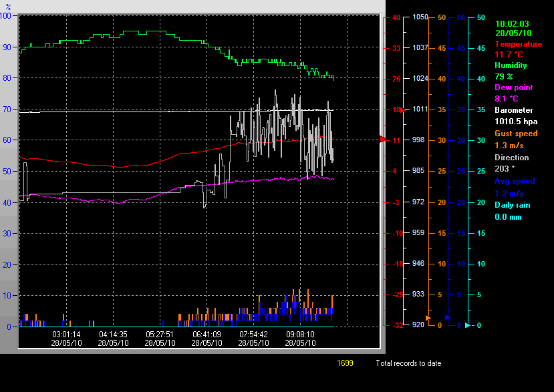Click the 06:41:09 time axis label
The height and width of the screenshot is (392, 554).
coord(206,334)
